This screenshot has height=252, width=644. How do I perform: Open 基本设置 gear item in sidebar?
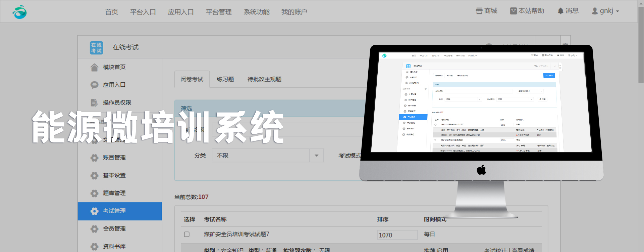point(108,175)
